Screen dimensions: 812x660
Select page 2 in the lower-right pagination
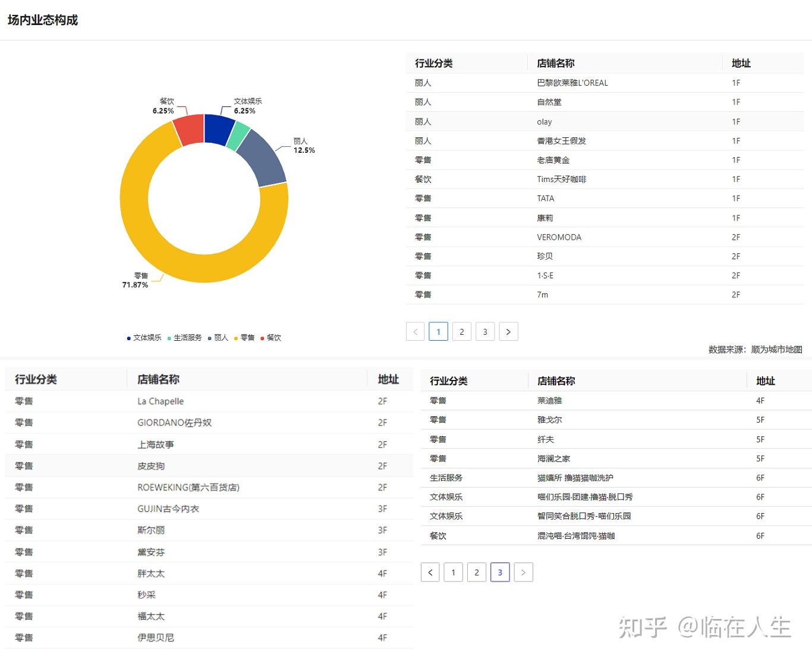click(x=477, y=572)
